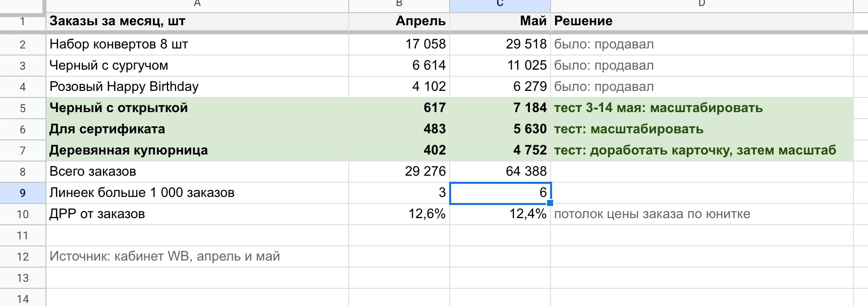
Task: Click column A header
Action: click(x=197, y=5)
